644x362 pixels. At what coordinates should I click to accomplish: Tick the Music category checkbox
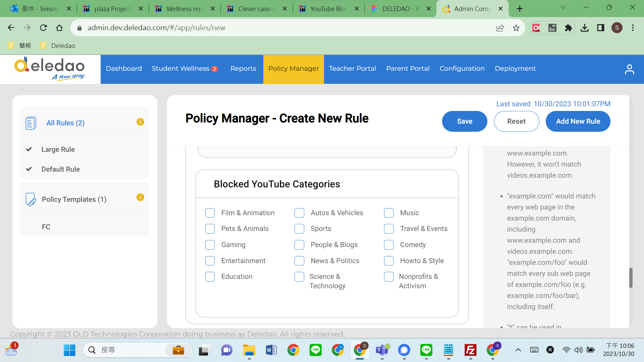389,213
